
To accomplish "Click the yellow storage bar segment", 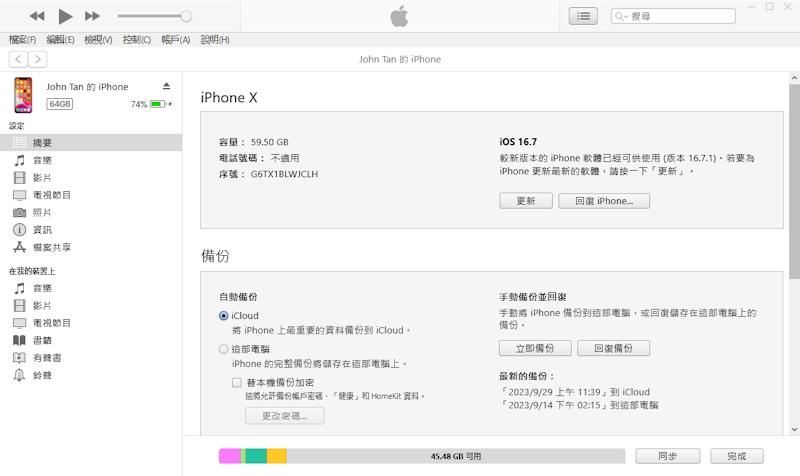I will pos(277,456).
